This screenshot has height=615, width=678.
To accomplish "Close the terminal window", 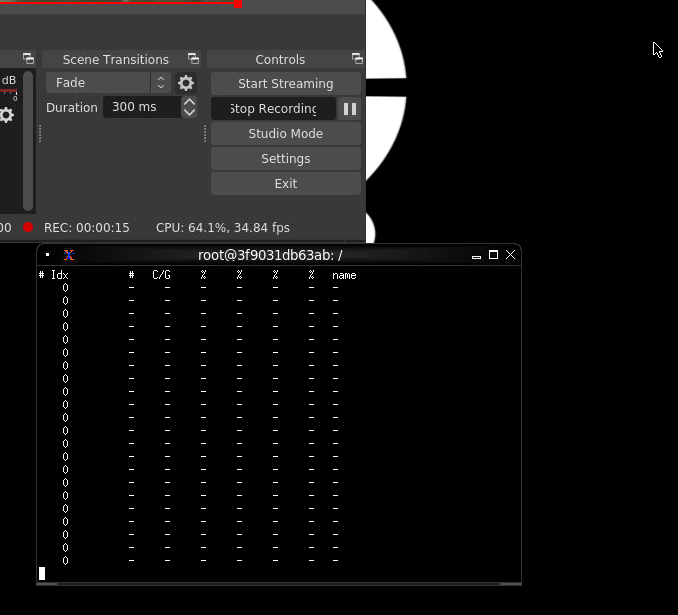I will 510,255.
